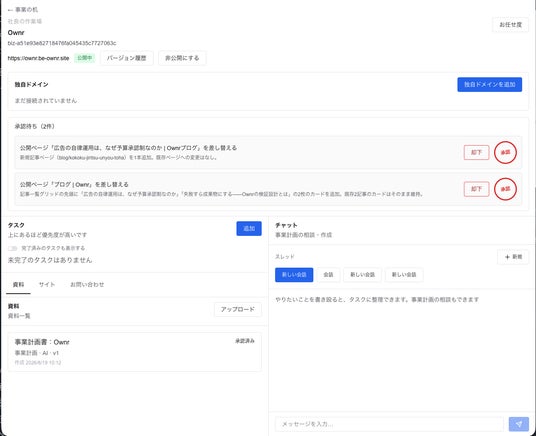Click 非公開にする button

pos(182,58)
